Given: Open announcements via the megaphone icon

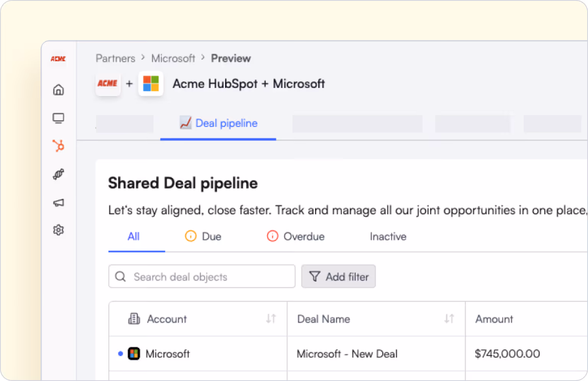Looking at the screenshot, I should (58, 202).
